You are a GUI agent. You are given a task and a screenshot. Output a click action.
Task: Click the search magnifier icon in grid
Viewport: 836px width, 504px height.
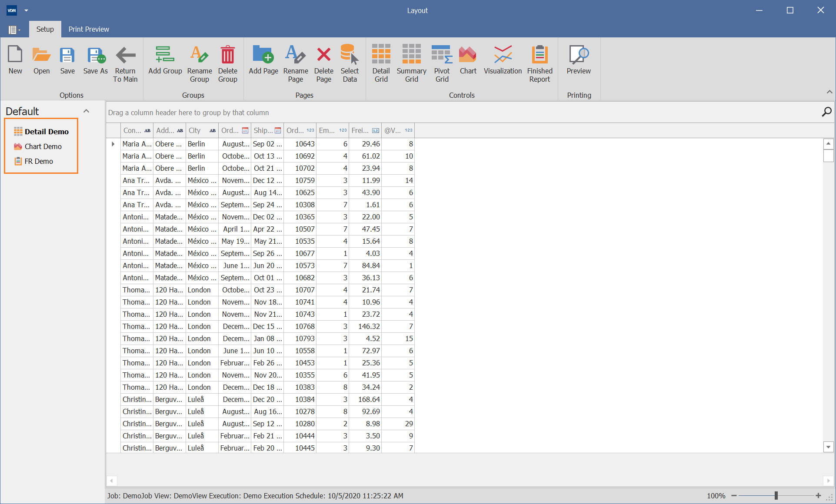(x=826, y=112)
